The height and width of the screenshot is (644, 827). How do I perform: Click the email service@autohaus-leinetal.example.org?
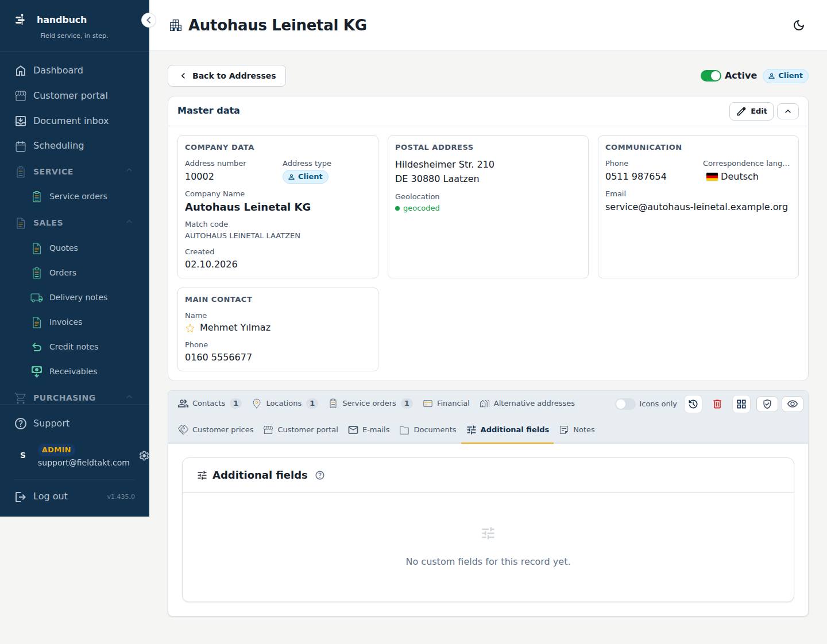point(697,207)
